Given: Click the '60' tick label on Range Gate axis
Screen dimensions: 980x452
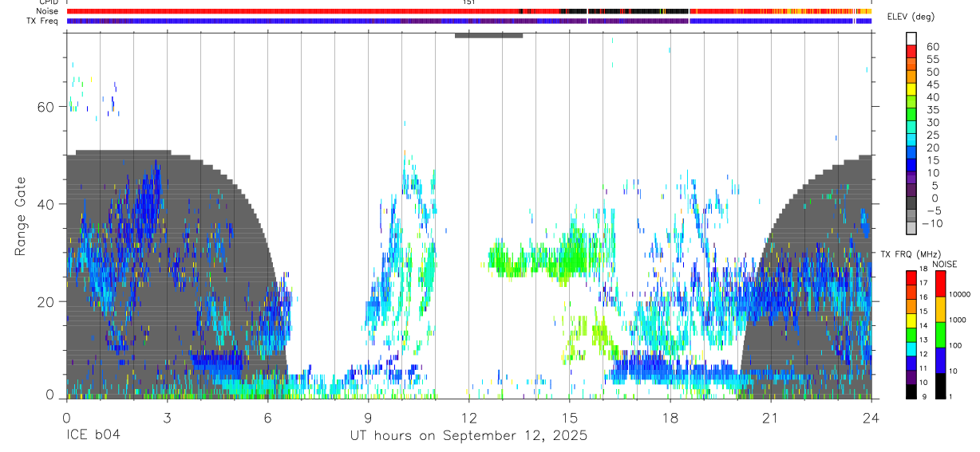Looking at the screenshot, I should [45, 107].
